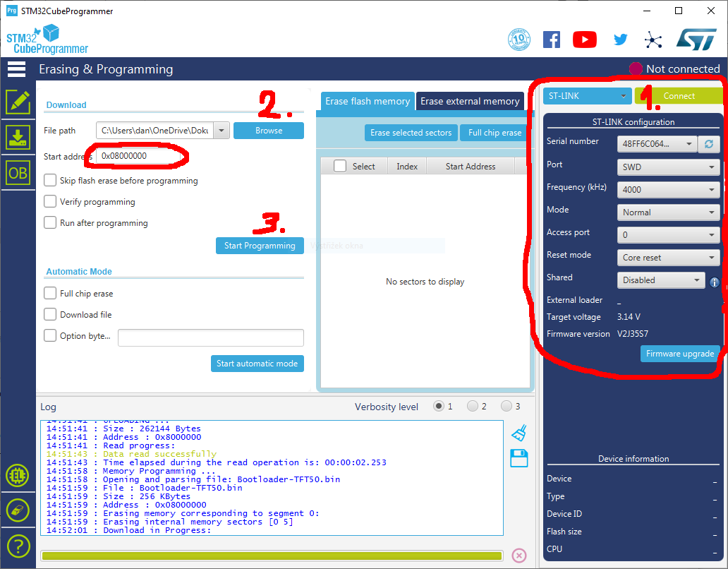Click the Target voltage 3.14 V value
The width and height of the screenshot is (728, 569).
click(629, 317)
